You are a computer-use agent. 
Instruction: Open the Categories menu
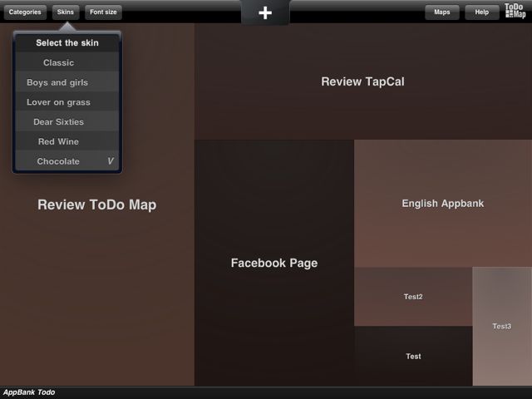25,12
